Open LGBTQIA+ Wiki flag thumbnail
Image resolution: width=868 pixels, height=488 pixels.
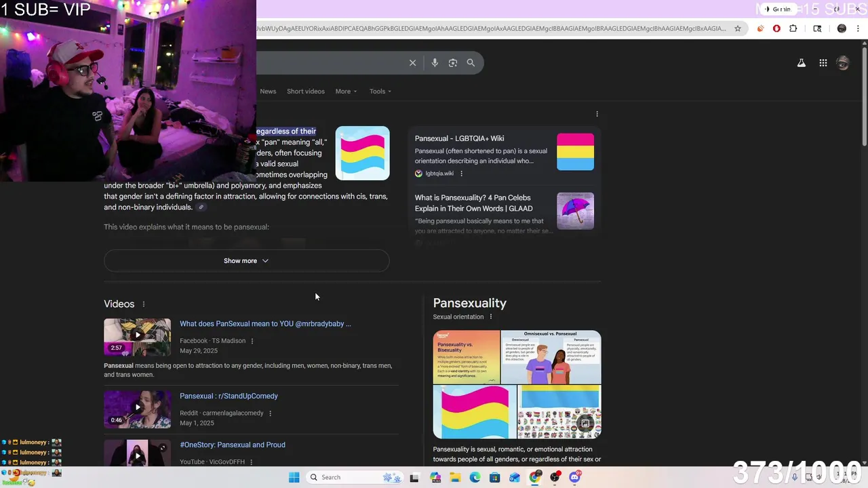click(x=575, y=151)
